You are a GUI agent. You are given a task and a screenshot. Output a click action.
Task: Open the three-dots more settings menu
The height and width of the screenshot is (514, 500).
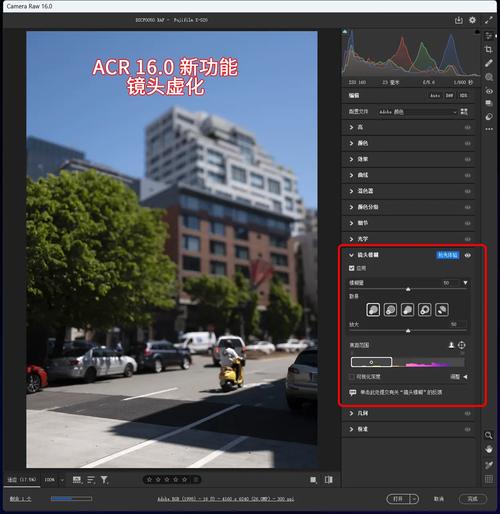tap(489, 129)
